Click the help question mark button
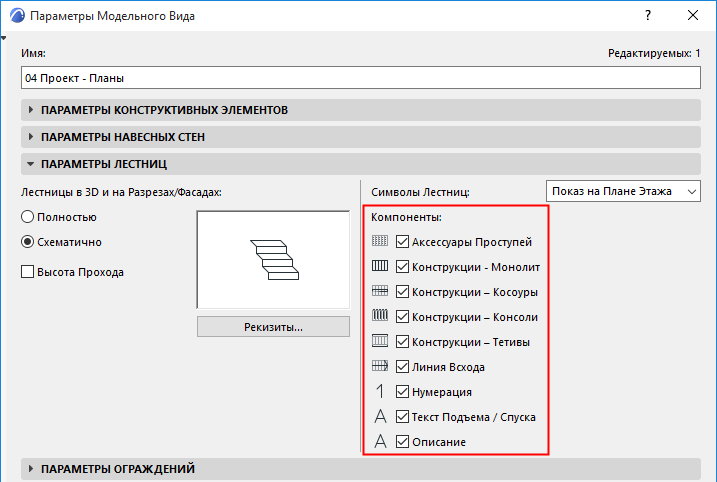717x482 pixels. [648, 16]
